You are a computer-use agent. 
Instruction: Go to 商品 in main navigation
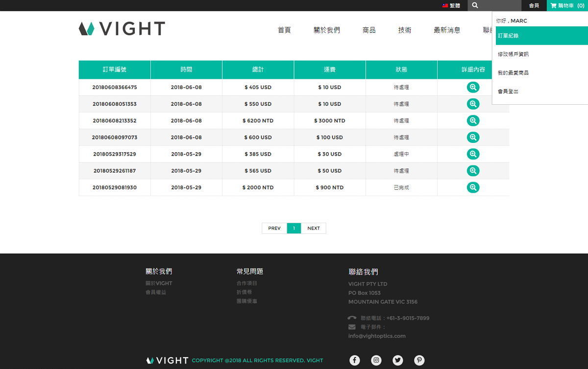369,30
